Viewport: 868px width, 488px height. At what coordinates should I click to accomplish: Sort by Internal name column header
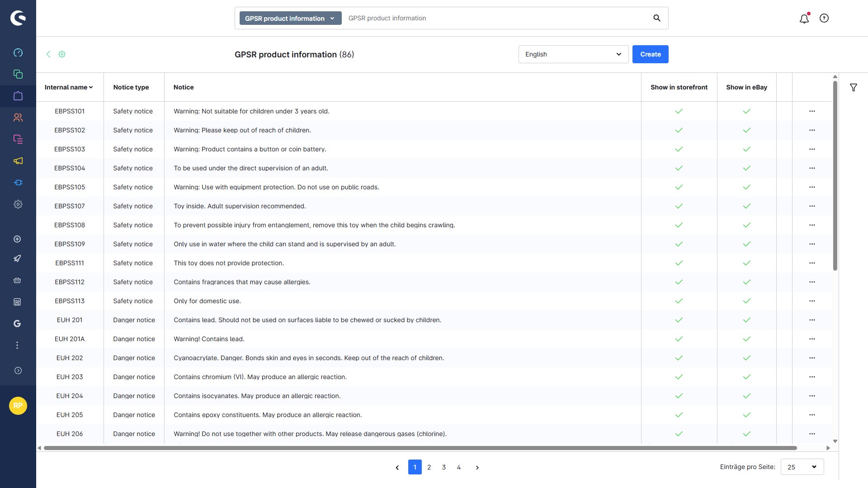click(x=69, y=87)
